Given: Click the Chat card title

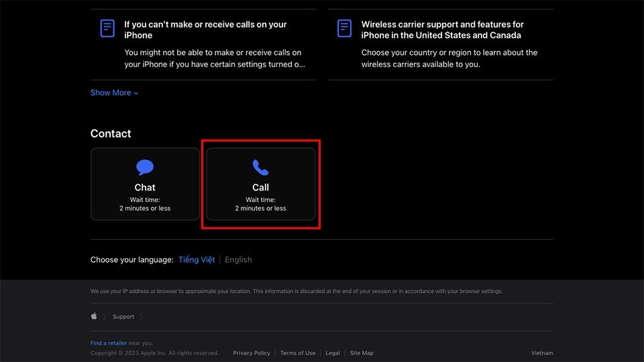Looking at the screenshot, I should (145, 187).
